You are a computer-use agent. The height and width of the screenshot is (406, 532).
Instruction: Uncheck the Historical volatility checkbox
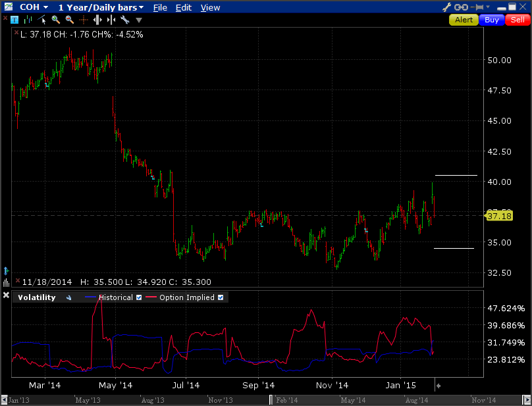click(x=139, y=297)
